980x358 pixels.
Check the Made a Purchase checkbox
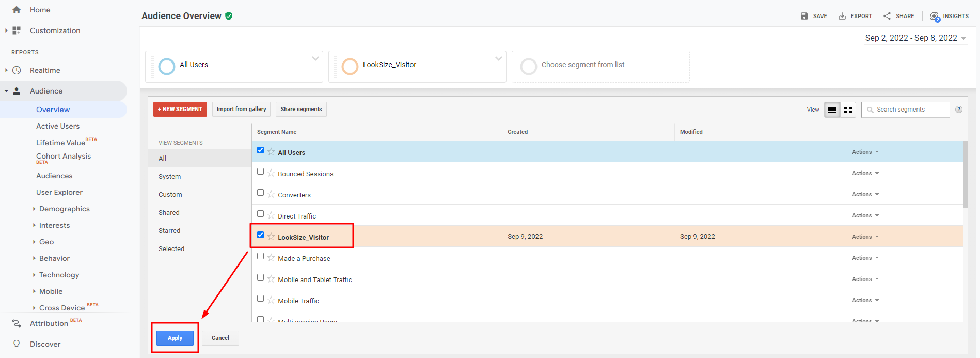pyautogui.click(x=260, y=256)
